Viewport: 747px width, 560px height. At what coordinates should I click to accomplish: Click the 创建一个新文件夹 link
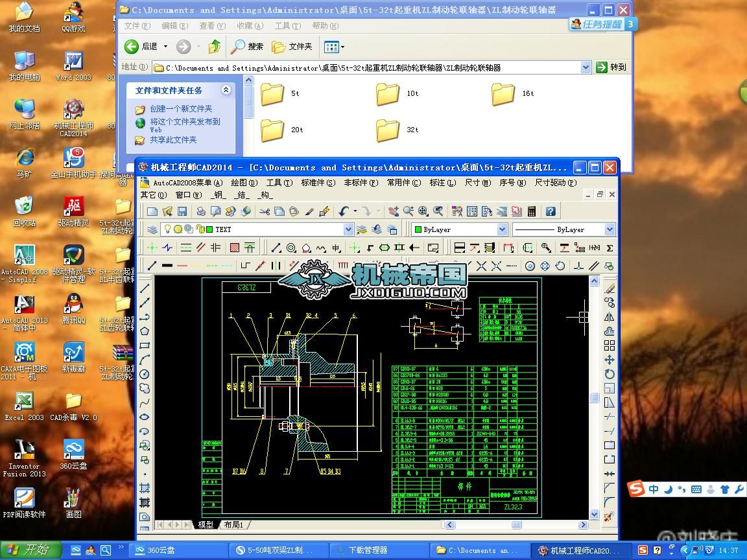(x=181, y=109)
